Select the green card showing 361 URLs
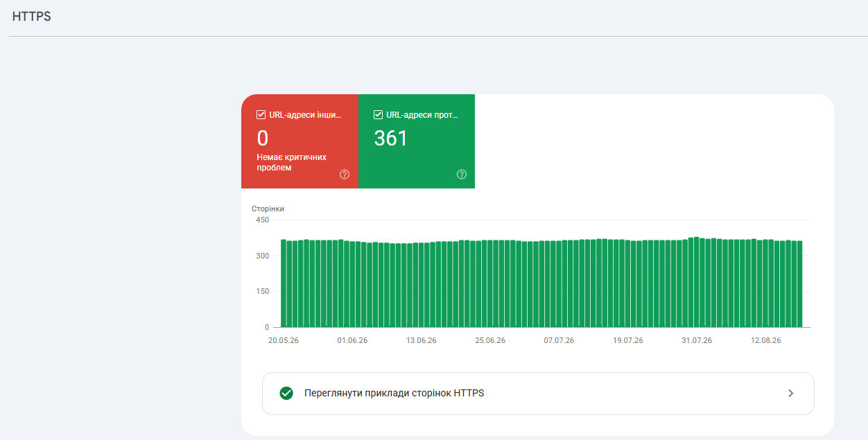The height and width of the screenshot is (440, 868). pyautogui.click(x=417, y=141)
